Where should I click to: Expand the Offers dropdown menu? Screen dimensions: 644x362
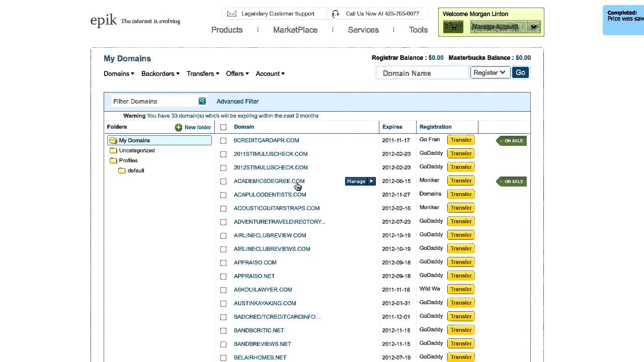coord(237,73)
